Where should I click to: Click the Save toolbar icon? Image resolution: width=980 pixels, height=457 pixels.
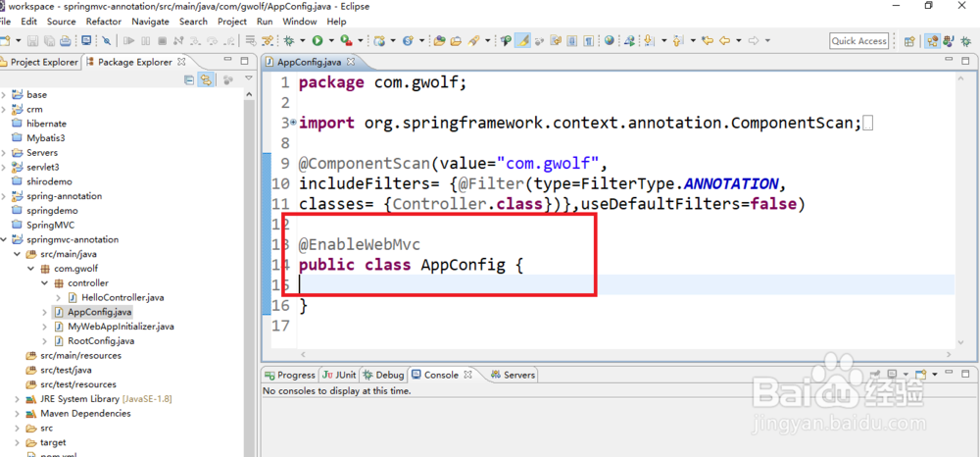point(32,40)
